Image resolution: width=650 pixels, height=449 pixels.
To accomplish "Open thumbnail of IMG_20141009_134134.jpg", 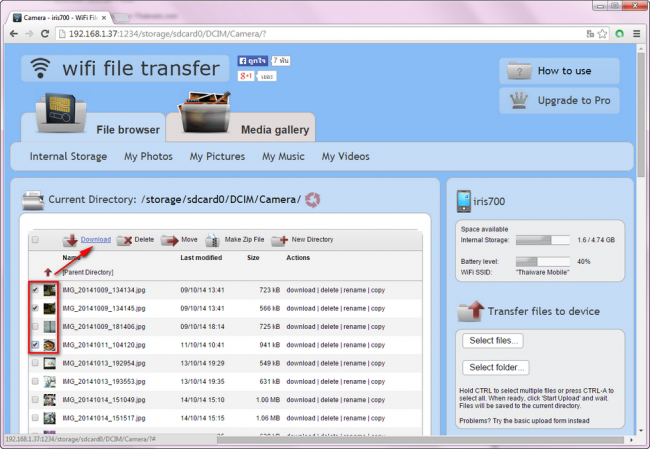I will point(49,290).
